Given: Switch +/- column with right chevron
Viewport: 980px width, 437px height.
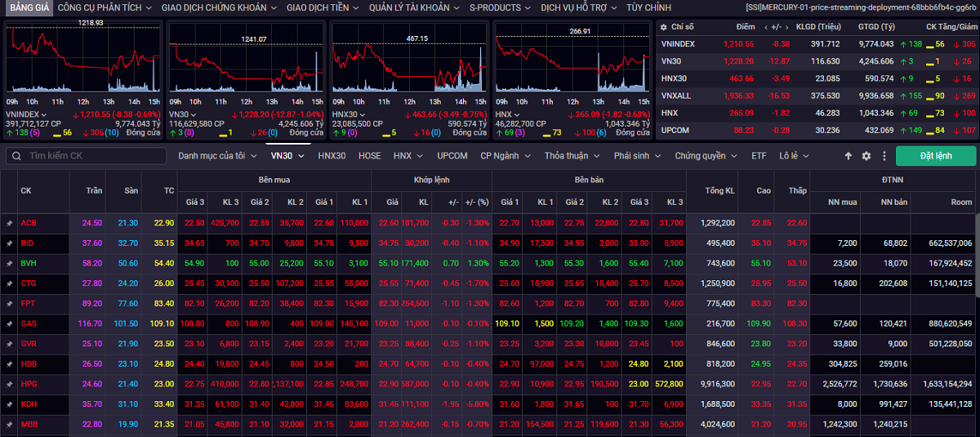Looking at the screenshot, I should [x=787, y=27].
